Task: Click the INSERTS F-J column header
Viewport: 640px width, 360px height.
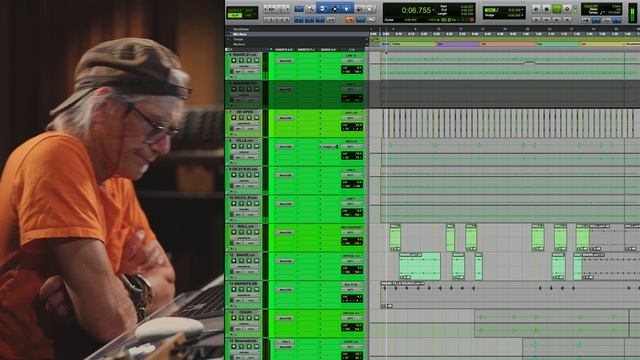Action: 306,49
